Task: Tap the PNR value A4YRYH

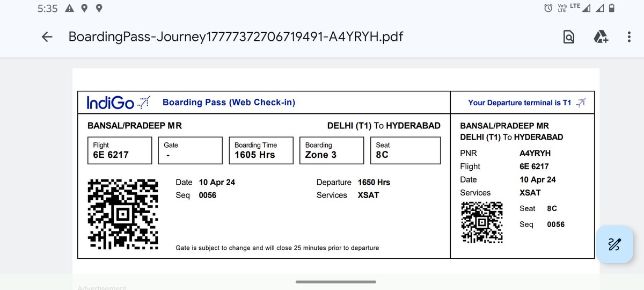Action: [x=535, y=153]
